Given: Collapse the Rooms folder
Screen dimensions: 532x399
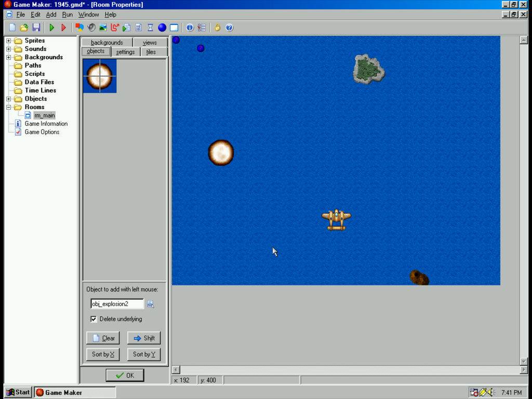Looking at the screenshot, I should (8, 107).
